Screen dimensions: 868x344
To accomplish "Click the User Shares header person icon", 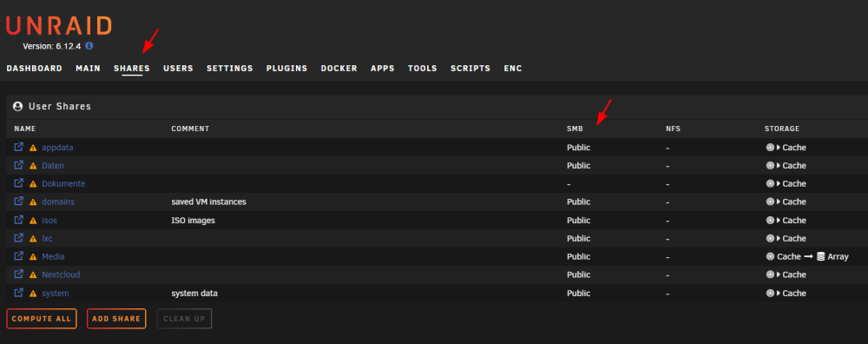I will [x=17, y=106].
